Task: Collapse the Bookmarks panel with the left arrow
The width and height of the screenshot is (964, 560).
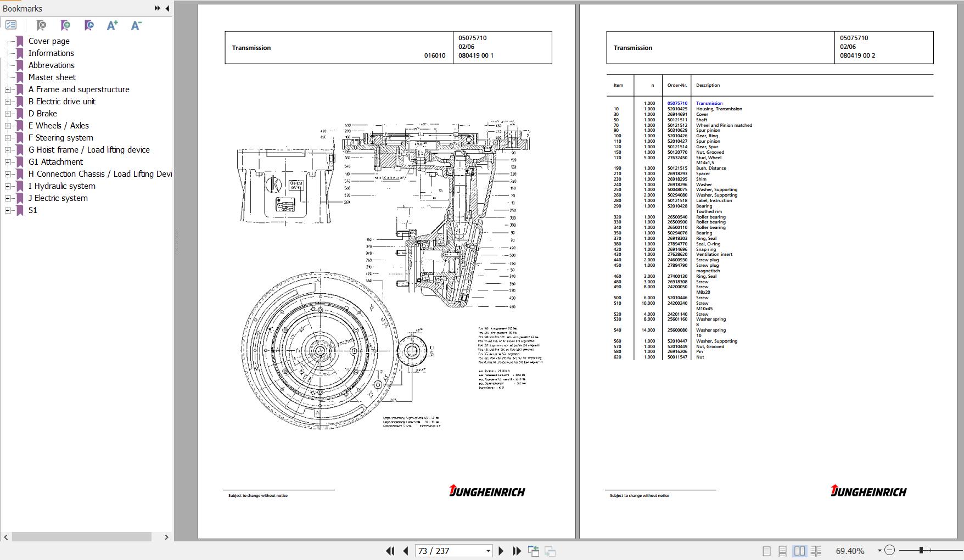Action: coord(167,8)
